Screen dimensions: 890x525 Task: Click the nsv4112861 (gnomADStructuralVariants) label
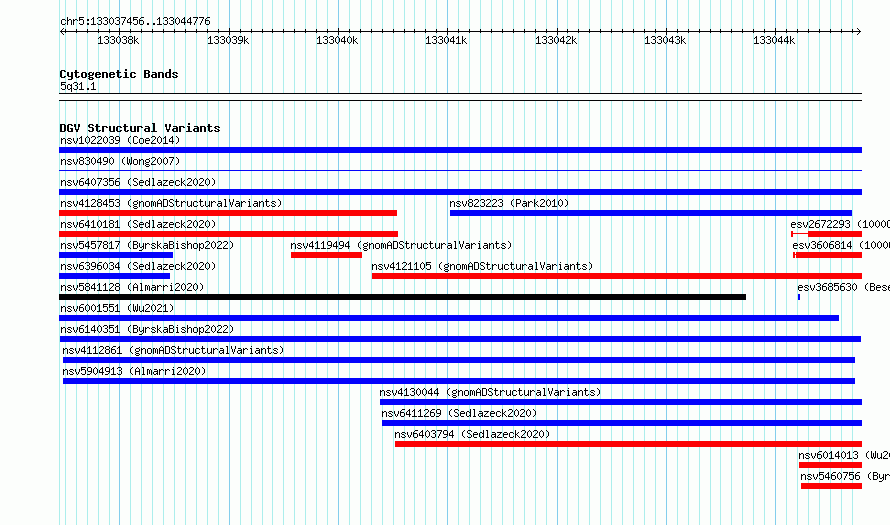(x=173, y=350)
